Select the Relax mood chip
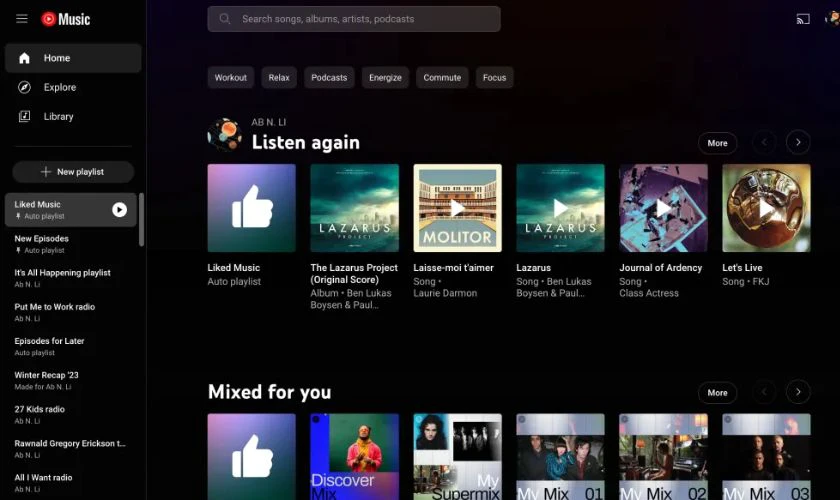840x500 pixels. point(279,78)
